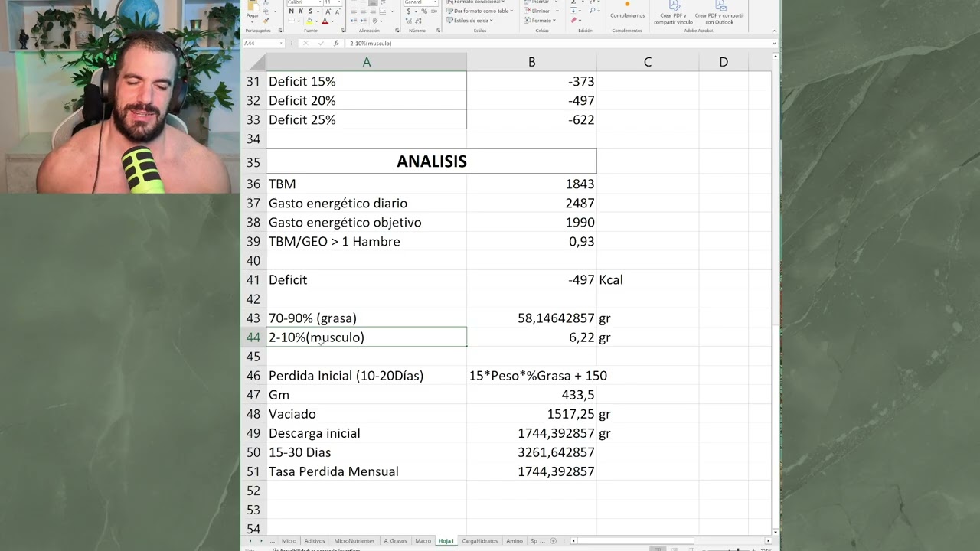The image size is (980, 551).
Task: Click the fill color bucket icon
Action: pyautogui.click(x=309, y=21)
